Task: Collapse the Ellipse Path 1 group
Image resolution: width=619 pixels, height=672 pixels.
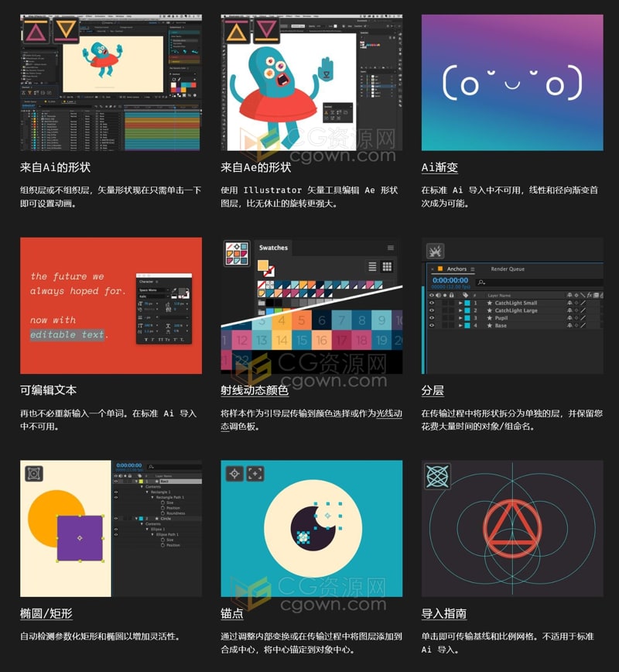Action: [x=153, y=534]
